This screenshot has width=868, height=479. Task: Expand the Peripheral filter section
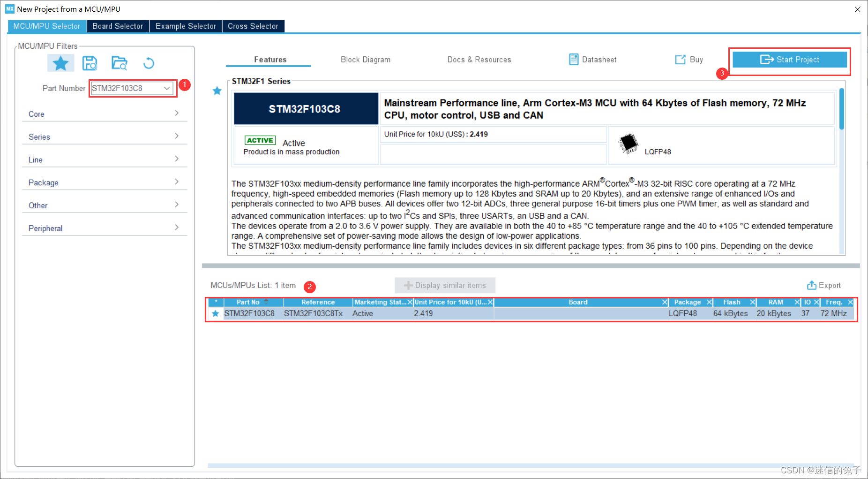104,228
